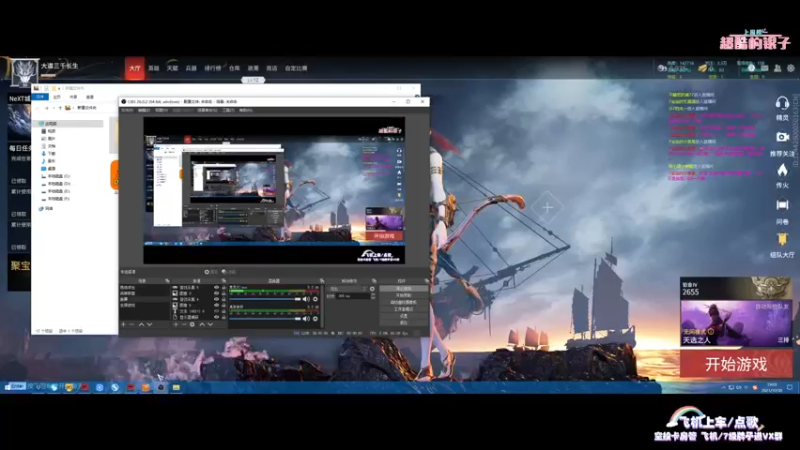Open upper mixer channel settings gear
This screenshot has height=450, width=800.
(315, 299)
